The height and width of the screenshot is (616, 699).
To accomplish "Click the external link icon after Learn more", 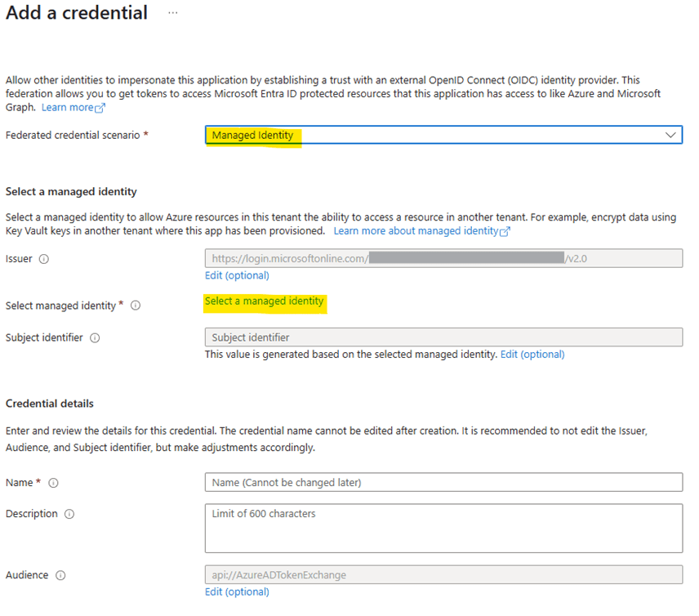I will 100,108.
